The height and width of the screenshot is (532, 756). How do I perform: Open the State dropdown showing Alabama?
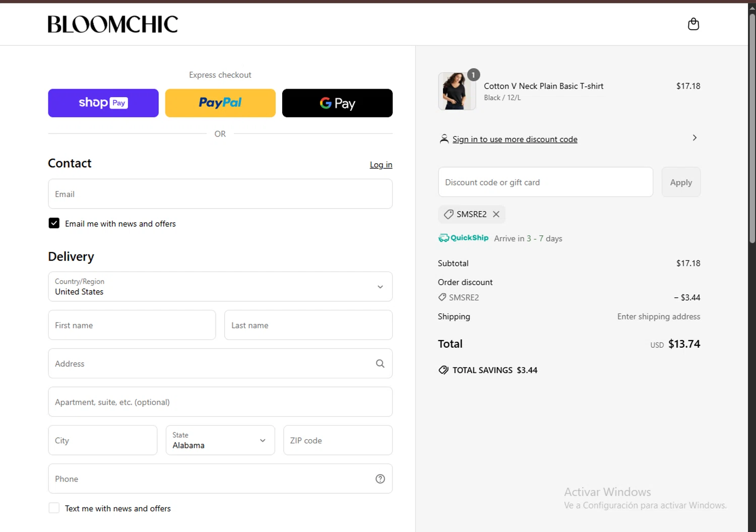[220, 440]
